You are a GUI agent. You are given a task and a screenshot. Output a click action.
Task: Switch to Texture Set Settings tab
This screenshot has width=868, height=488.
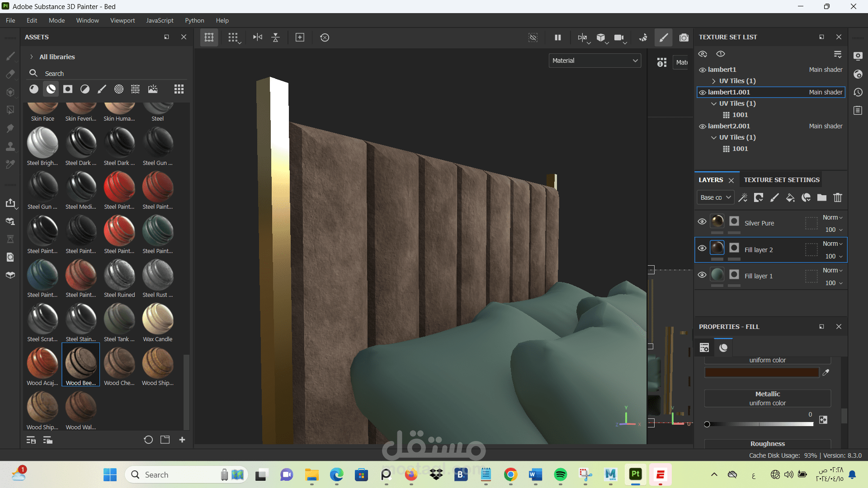tap(781, 180)
